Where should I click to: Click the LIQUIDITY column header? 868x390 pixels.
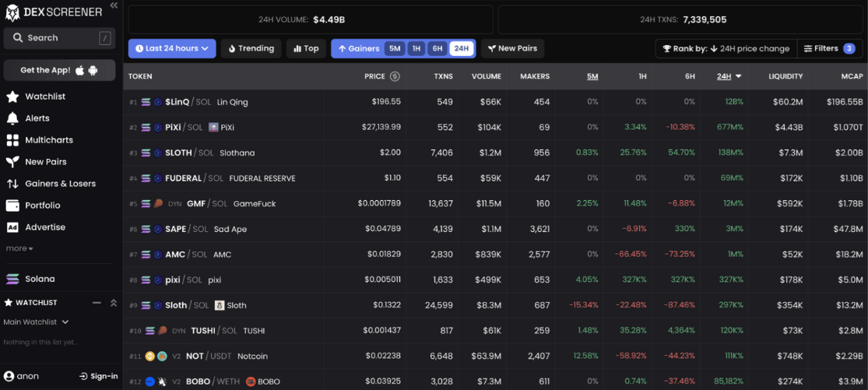(x=785, y=76)
